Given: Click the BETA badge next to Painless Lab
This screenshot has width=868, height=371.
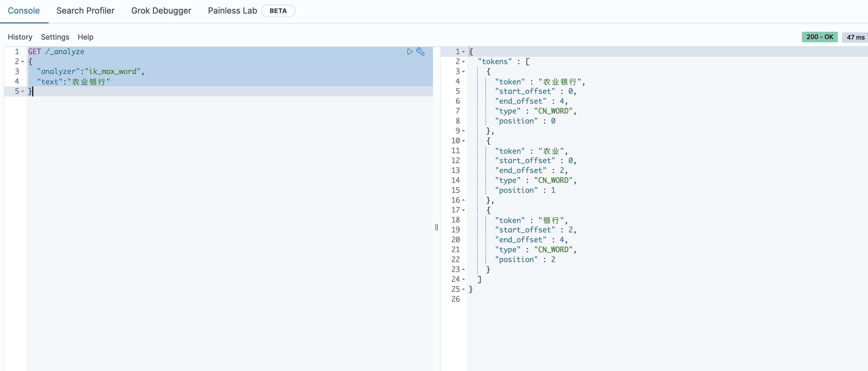Looking at the screenshot, I should [x=278, y=11].
